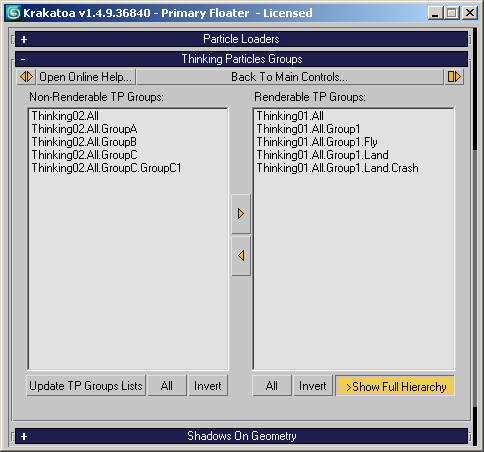Expand the Shadows On Geometry rollout
This screenshot has width=484, height=452.
(241, 436)
